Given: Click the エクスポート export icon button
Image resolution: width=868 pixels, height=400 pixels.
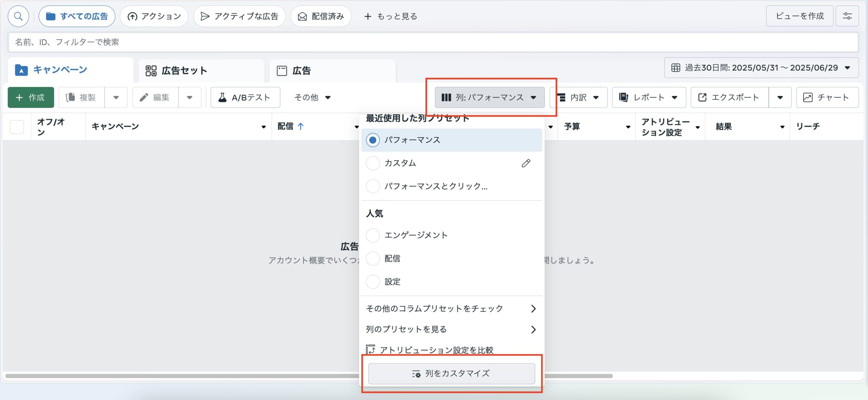Looking at the screenshot, I should coord(729,98).
